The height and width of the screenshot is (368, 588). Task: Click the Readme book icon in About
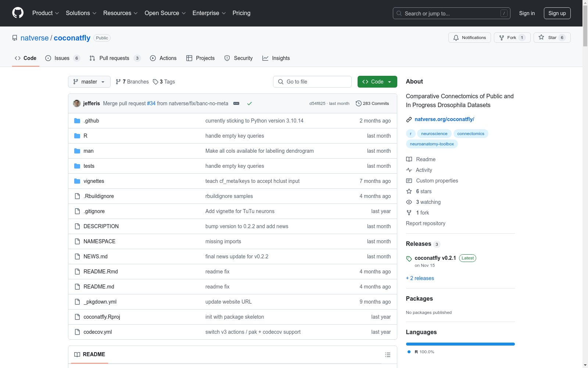point(409,159)
